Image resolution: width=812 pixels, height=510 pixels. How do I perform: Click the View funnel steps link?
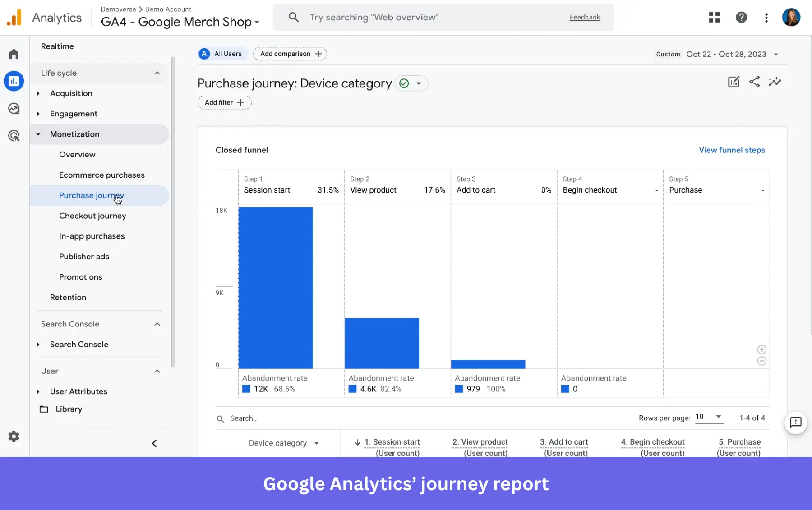click(732, 150)
